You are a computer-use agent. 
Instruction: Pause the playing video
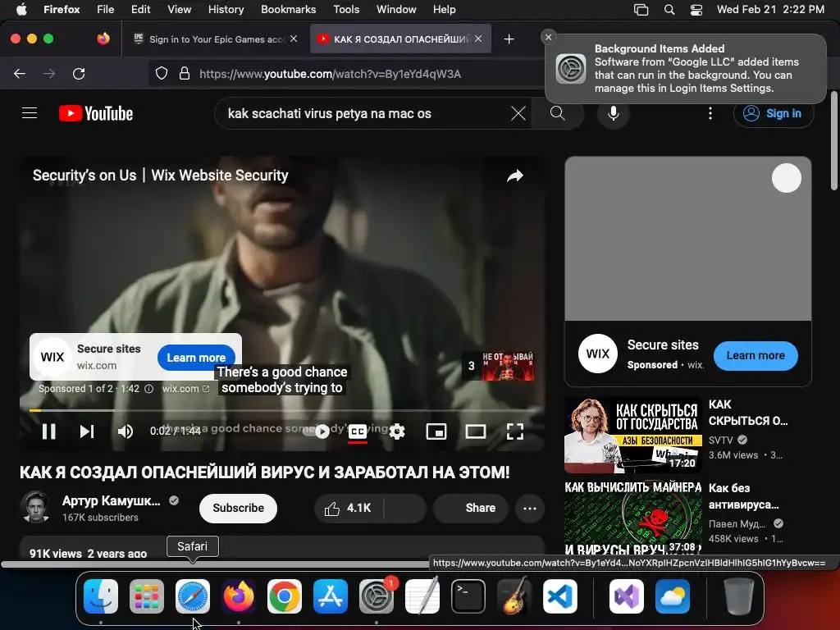click(48, 431)
